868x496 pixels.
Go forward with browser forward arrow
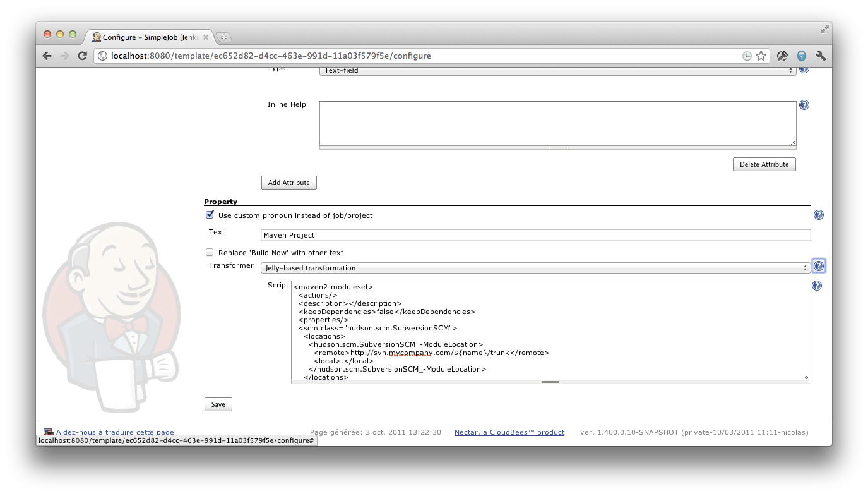pyautogui.click(x=64, y=56)
